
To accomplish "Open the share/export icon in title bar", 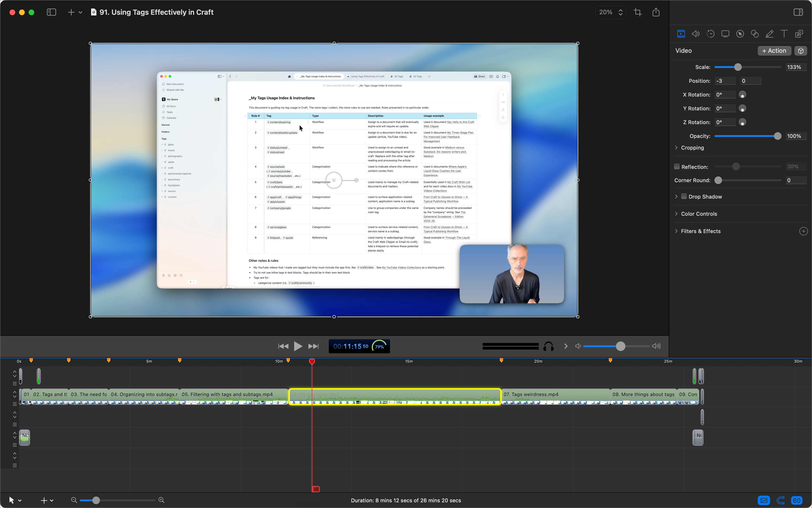I will [x=656, y=12].
